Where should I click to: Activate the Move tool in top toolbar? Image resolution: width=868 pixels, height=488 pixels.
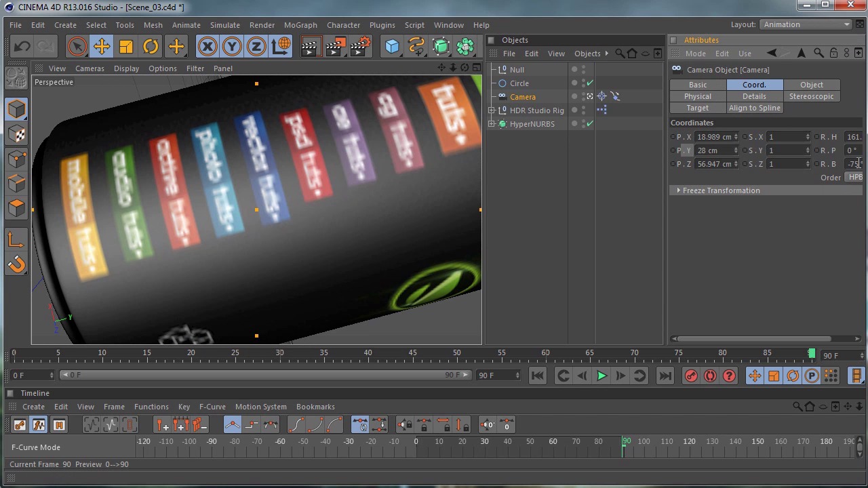point(102,46)
